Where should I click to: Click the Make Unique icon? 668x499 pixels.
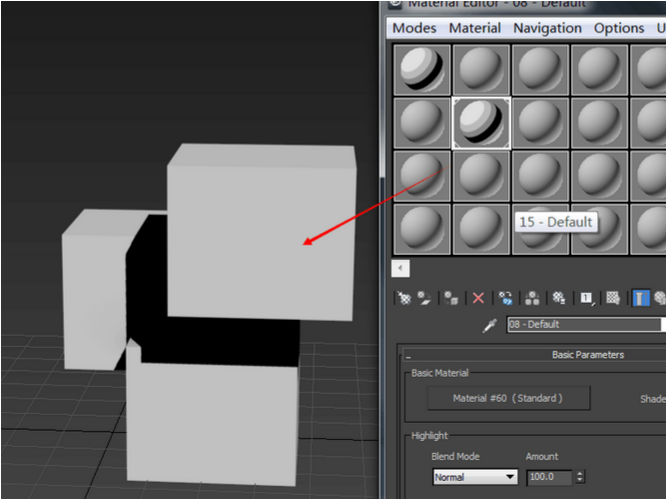(532, 298)
